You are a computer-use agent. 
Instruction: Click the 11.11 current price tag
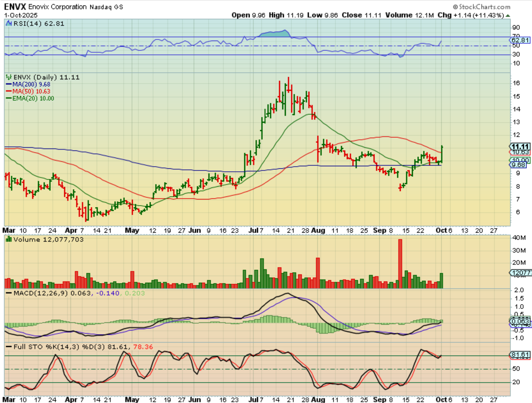click(x=520, y=147)
